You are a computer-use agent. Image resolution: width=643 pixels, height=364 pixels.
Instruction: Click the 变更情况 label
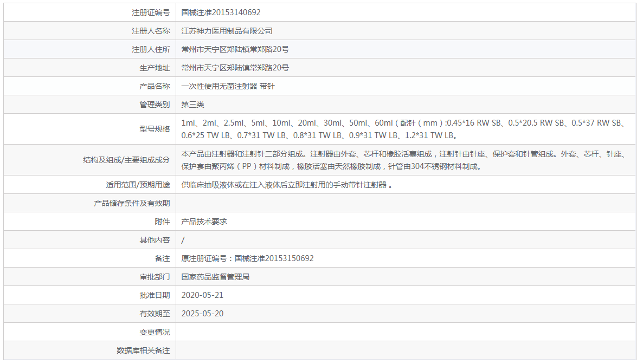(x=155, y=333)
